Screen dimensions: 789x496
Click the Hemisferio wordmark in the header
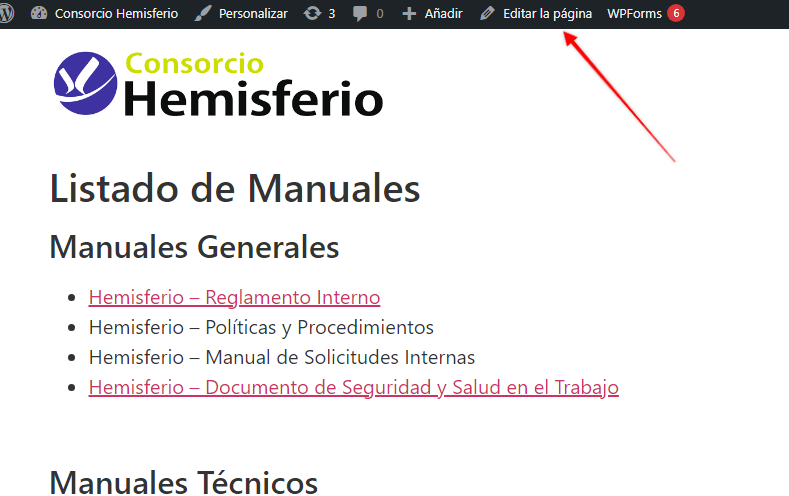click(254, 98)
